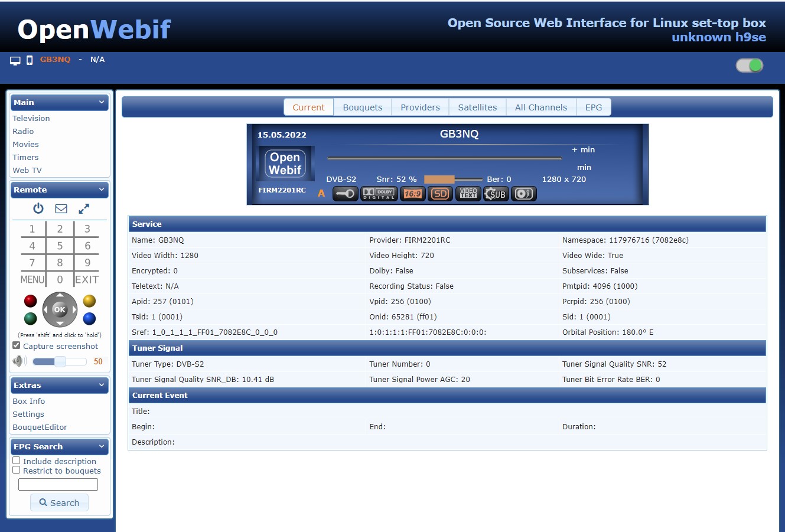Click the expand full remote arrows icon

pyautogui.click(x=84, y=208)
